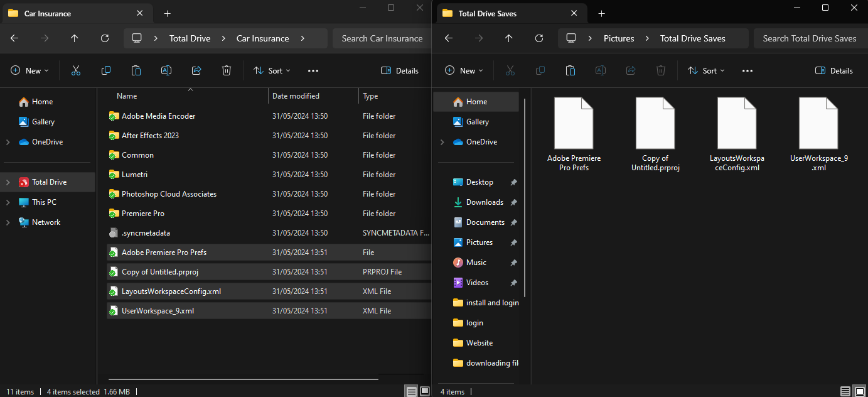Add a new tab beside Total Drive Saves tab
This screenshot has height=397, width=868.
click(601, 13)
